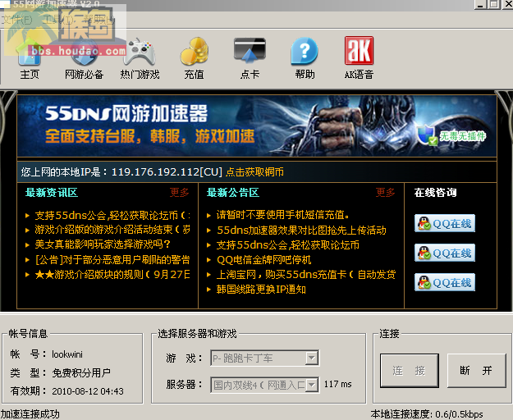
Task: Maximize the 55网游加速器 window
Action: [493, 5]
